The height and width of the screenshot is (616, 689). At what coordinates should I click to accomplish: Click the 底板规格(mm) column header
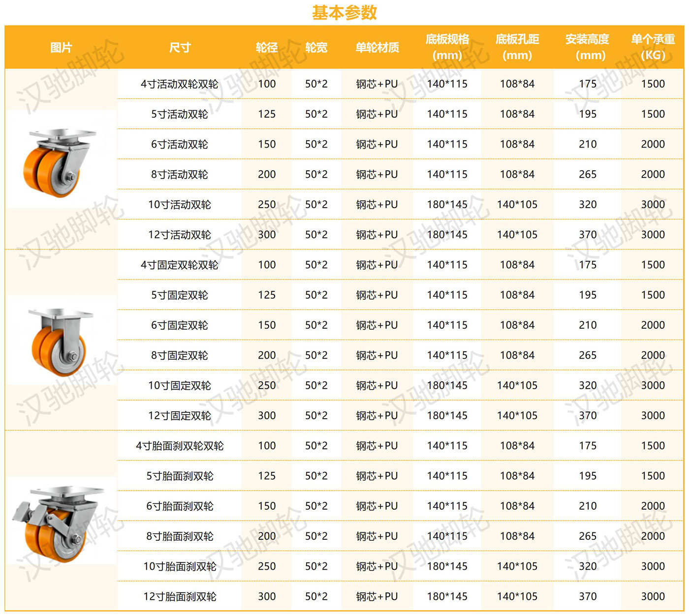pos(448,48)
